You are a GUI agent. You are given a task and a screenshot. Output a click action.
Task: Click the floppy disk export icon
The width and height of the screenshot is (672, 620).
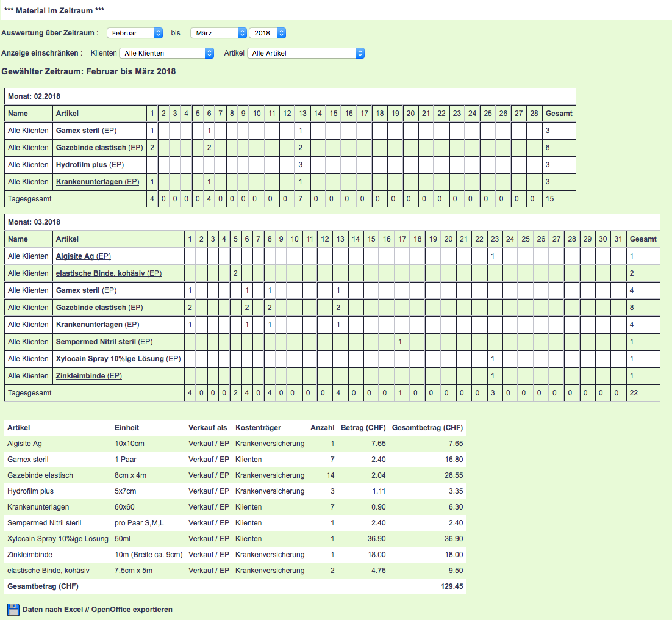click(13, 609)
